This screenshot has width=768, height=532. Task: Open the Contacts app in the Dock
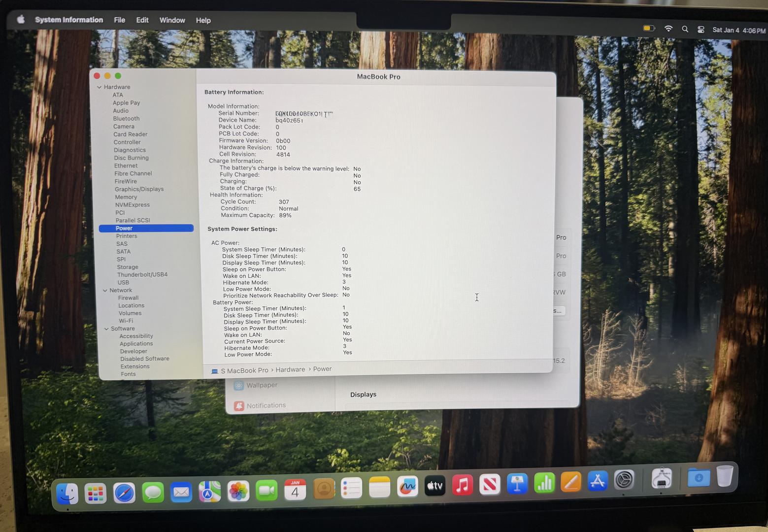click(x=324, y=489)
